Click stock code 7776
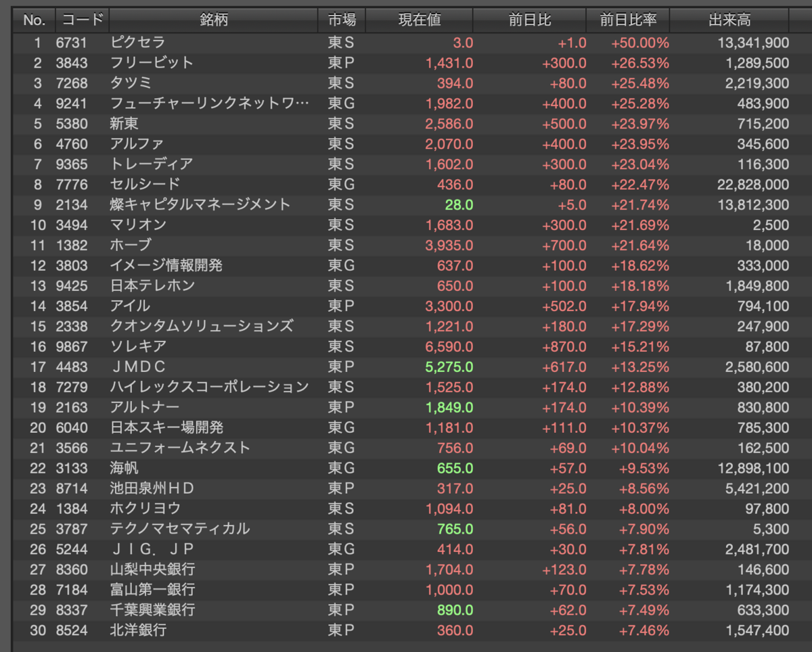The width and height of the screenshot is (812, 652). 72,185
